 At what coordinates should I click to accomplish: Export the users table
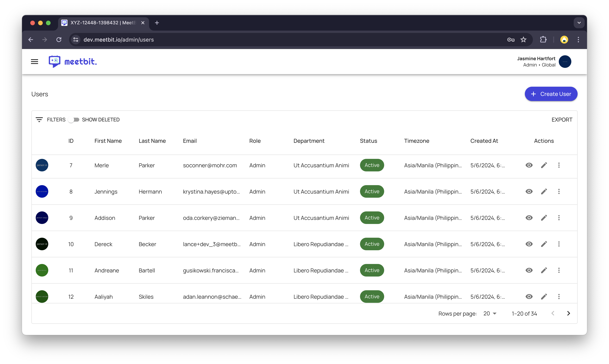(562, 120)
